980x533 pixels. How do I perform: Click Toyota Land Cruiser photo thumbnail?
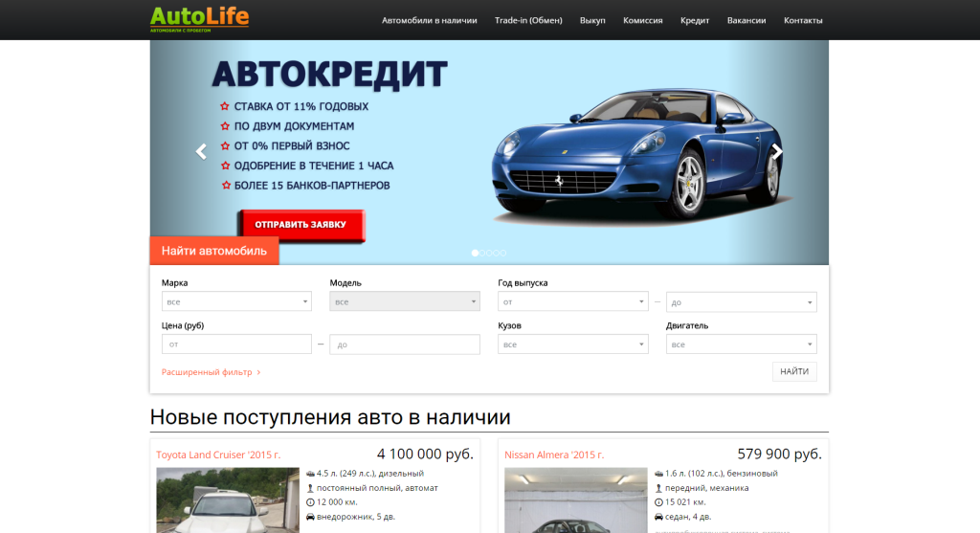pos(228,500)
